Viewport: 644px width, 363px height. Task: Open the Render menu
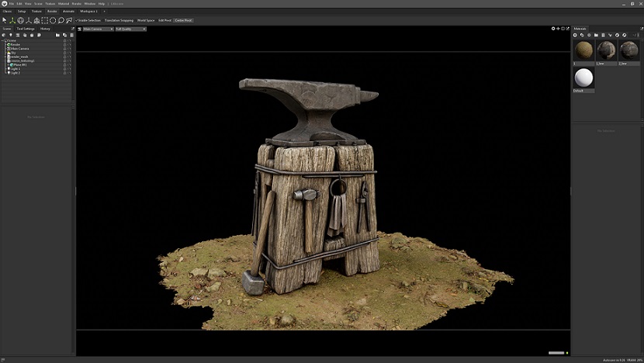tap(77, 4)
